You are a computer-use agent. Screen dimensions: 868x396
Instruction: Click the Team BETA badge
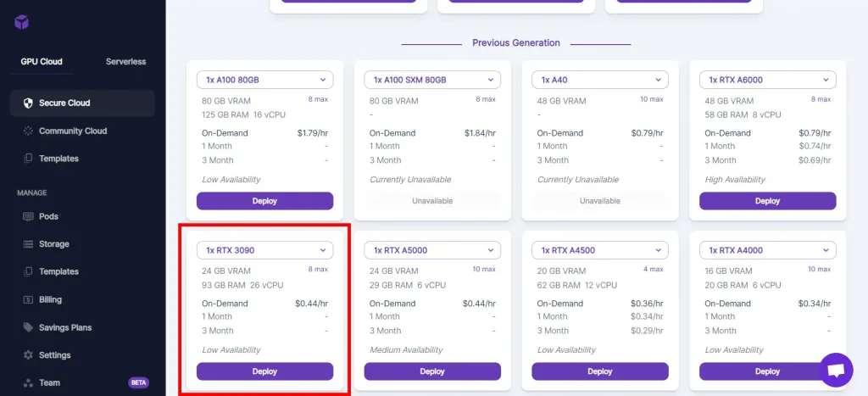138,382
